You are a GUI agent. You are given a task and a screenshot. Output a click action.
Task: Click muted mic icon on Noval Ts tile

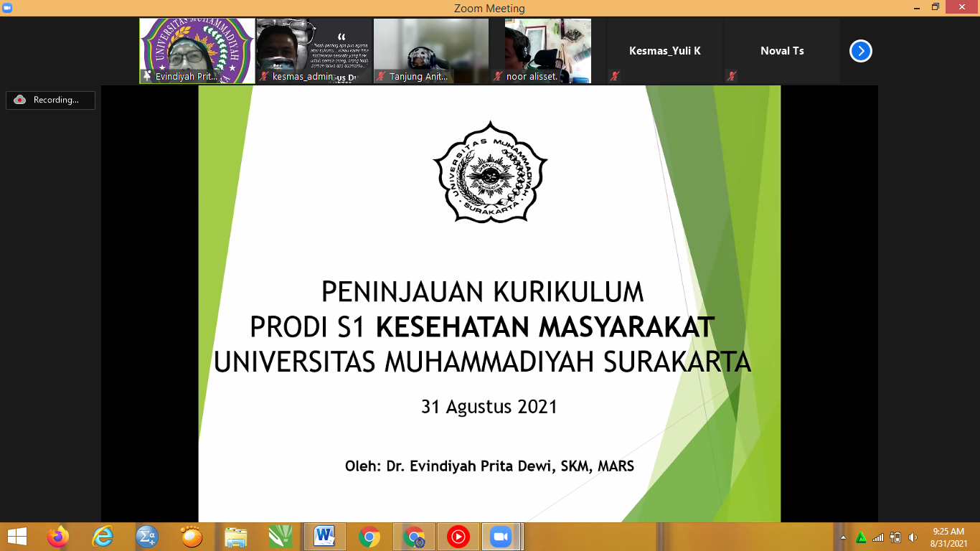pos(731,76)
